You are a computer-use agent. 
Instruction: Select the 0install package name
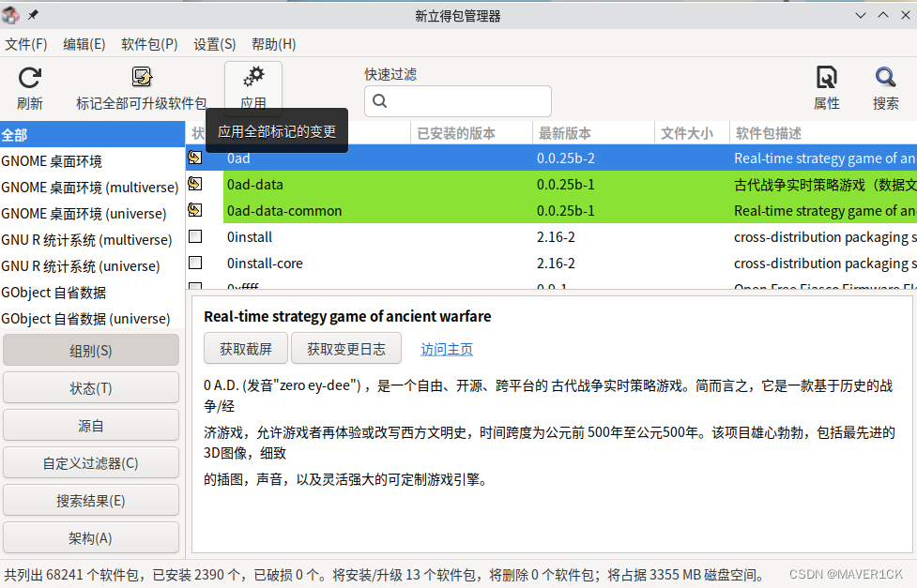(250, 237)
